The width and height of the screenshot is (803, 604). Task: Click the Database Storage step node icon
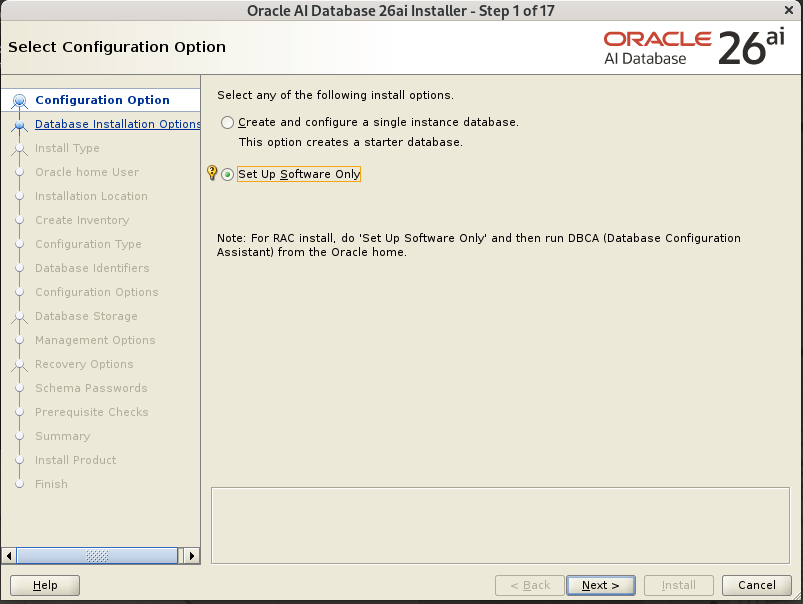[19, 317]
